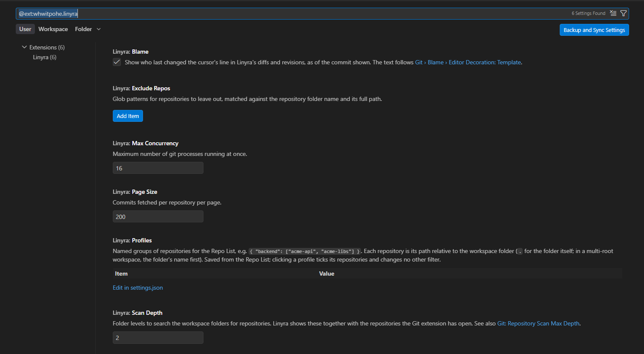Switch to the User settings tab

[x=25, y=29]
